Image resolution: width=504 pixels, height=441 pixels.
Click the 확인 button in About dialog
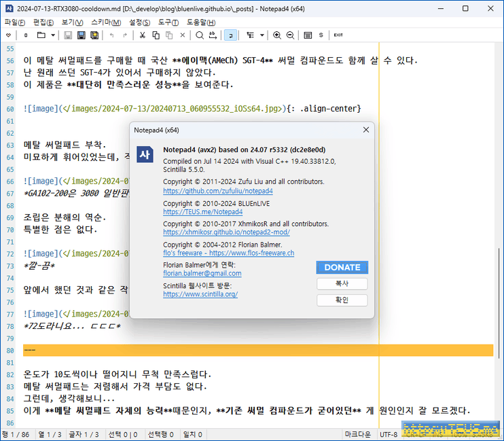342,300
